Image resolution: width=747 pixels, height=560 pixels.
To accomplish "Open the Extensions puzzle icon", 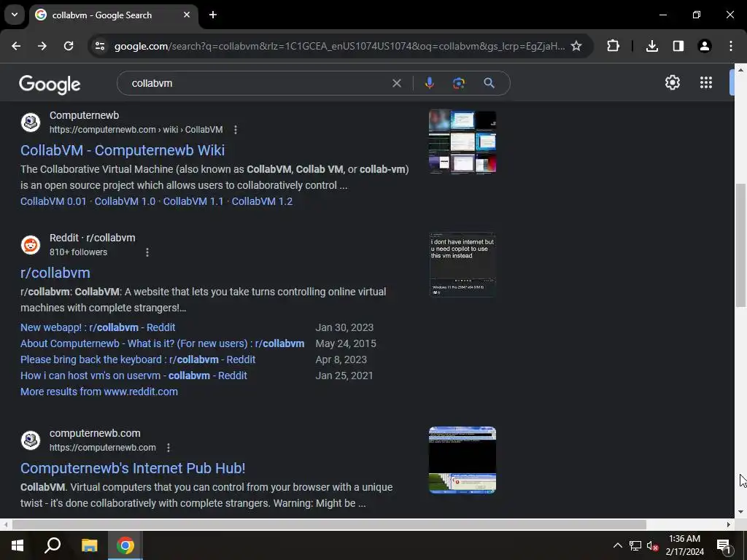I will click(x=613, y=46).
